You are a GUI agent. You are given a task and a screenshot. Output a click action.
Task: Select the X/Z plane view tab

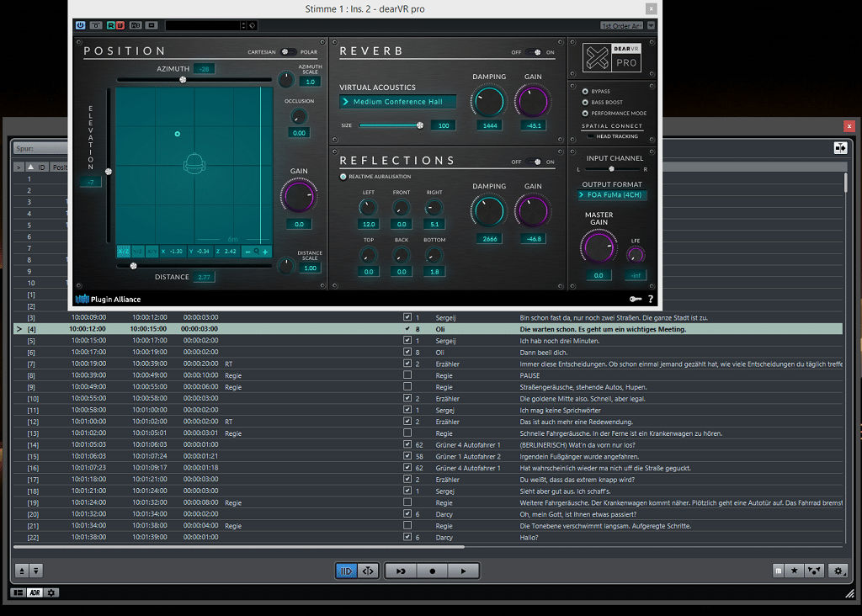tap(123, 252)
